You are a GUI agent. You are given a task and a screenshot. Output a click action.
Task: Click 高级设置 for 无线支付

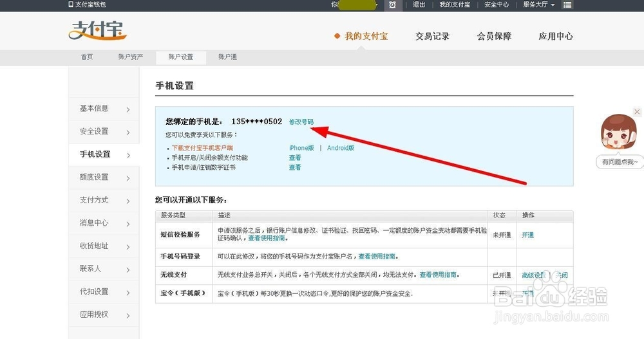[533, 275]
